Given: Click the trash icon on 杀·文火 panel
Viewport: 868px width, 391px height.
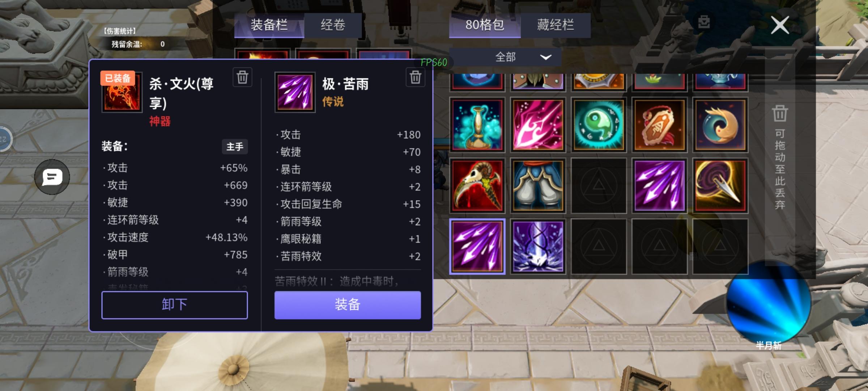Looking at the screenshot, I should tap(242, 77).
